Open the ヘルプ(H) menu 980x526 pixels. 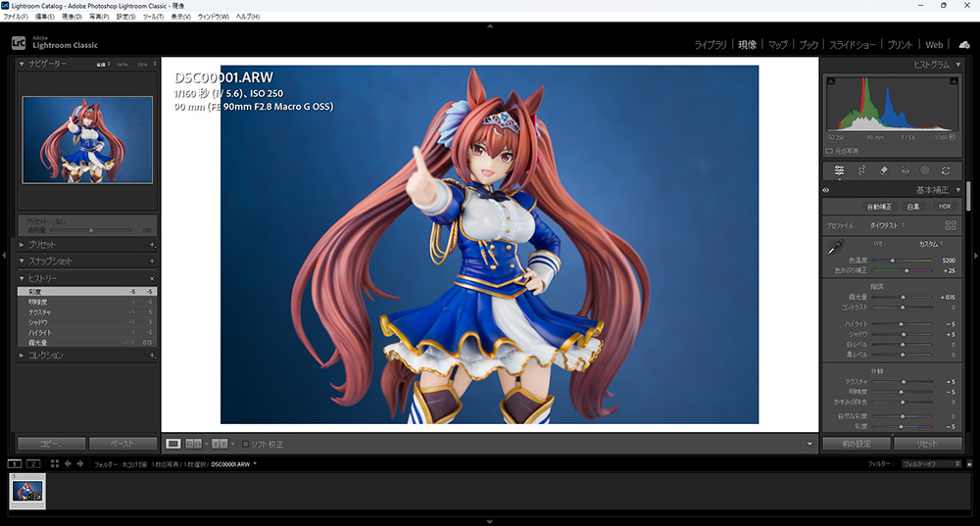tap(248, 17)
